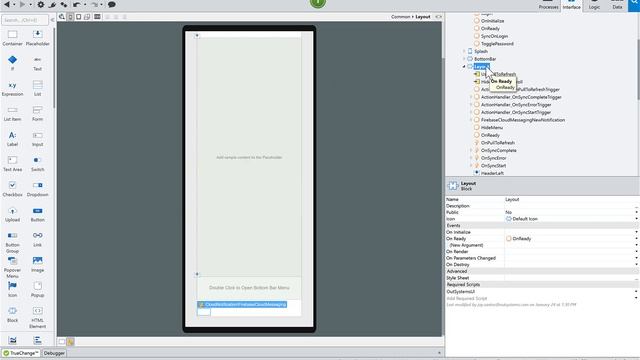Screen dimensions: 640x360
Task: Click the undo arrow in toolbar
Action: 76,4
